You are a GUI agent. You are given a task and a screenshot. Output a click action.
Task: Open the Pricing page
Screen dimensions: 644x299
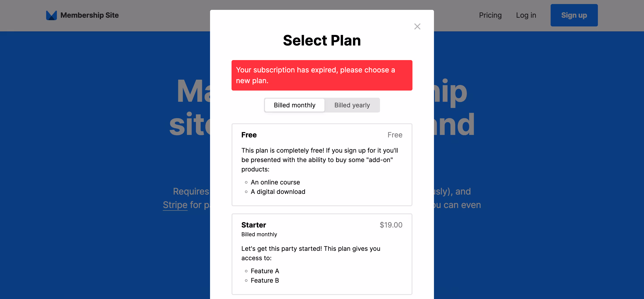[x=490, y=15]
